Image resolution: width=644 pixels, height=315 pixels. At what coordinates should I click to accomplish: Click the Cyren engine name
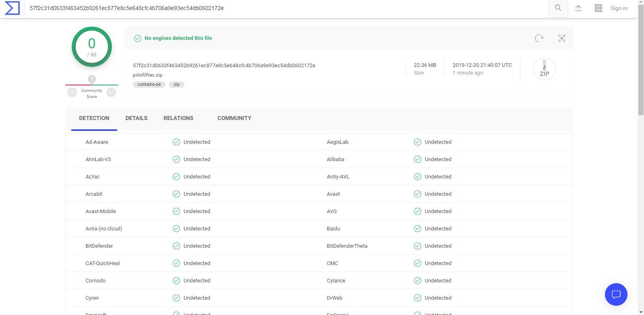92,298
